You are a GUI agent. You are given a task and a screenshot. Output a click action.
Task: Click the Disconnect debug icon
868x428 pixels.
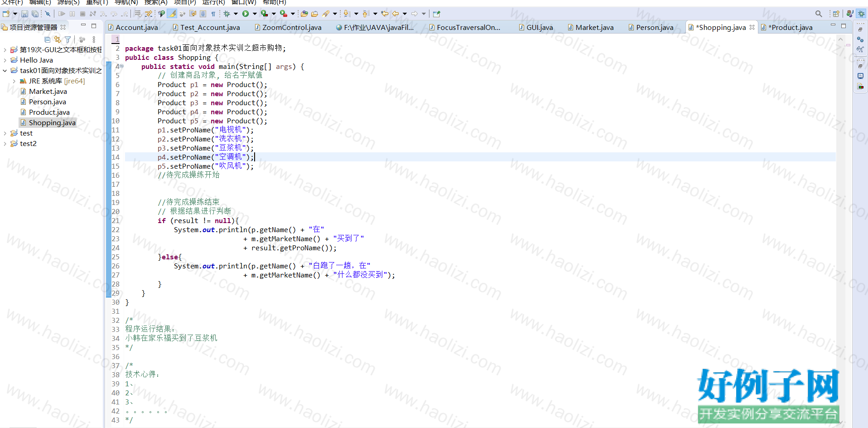92,14
